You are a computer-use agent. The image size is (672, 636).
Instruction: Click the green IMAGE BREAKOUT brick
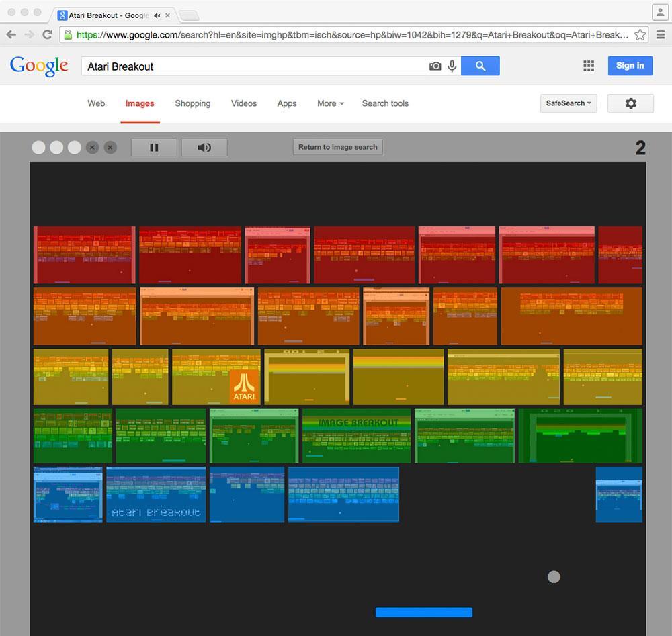(357, 436)
